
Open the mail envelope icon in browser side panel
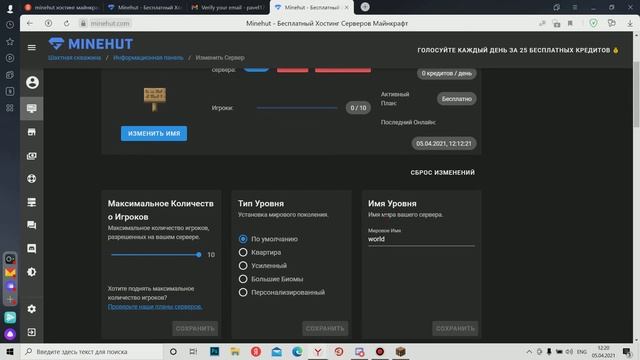tap(10, 272)
